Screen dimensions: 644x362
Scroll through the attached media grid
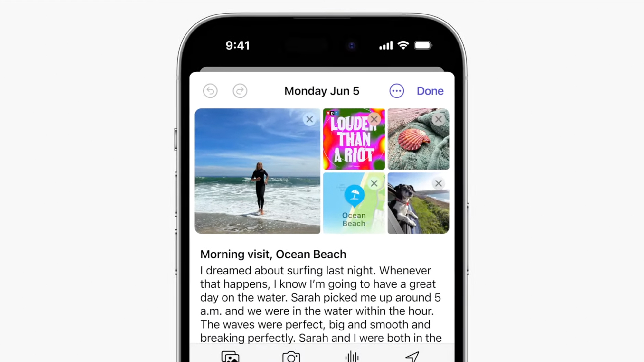click(322, 171)
